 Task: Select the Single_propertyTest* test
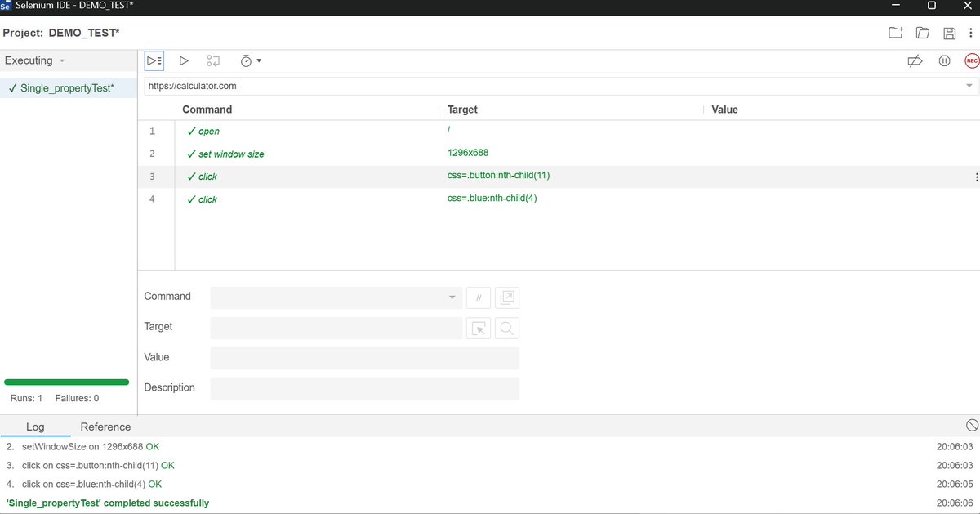point(68,88)
